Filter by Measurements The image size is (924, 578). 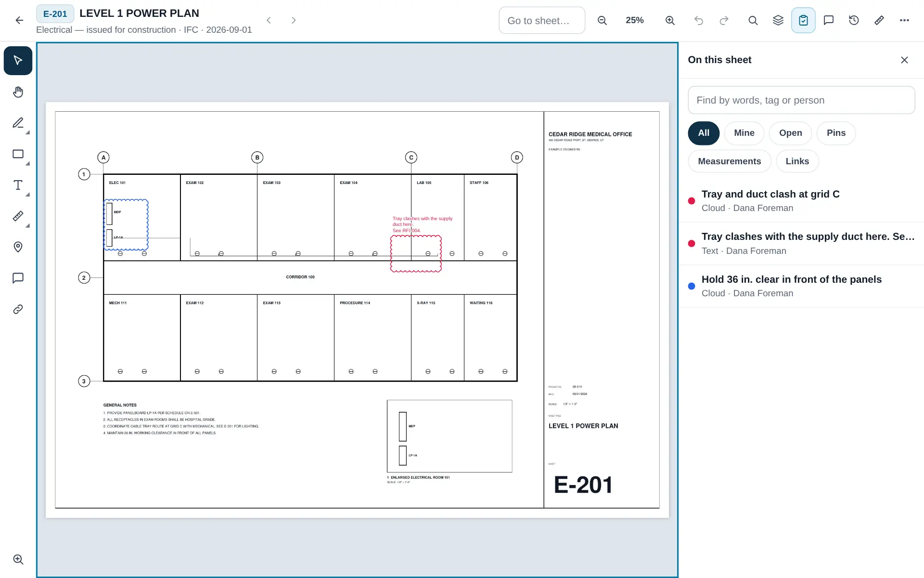point(730,161)
